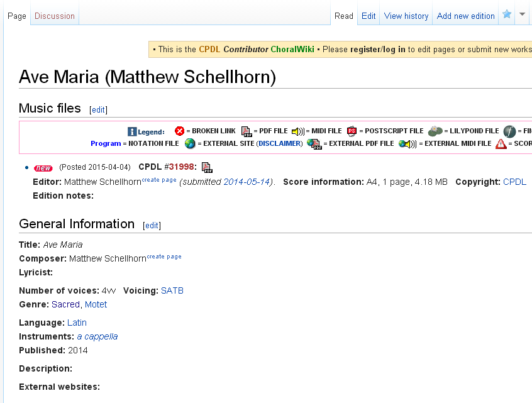Click the PDF icon next to CPDL #31998
Viewport: 532px width, 403px height.
[x=207, y=167]
